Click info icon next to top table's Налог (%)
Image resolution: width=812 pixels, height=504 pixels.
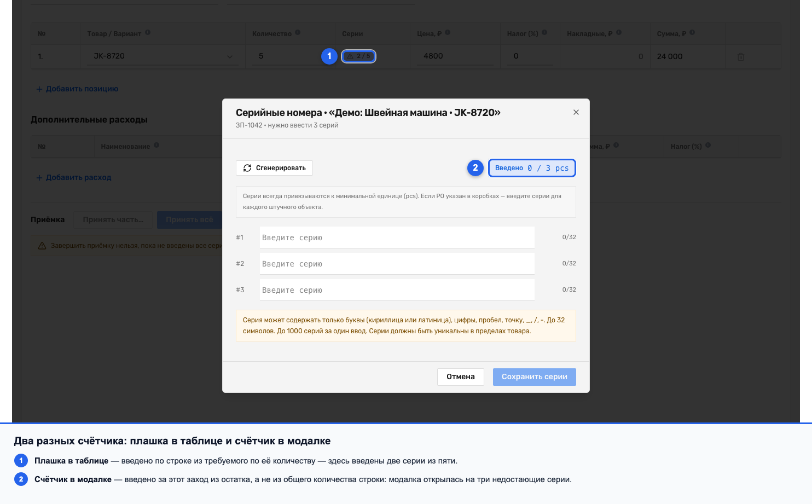544,33
